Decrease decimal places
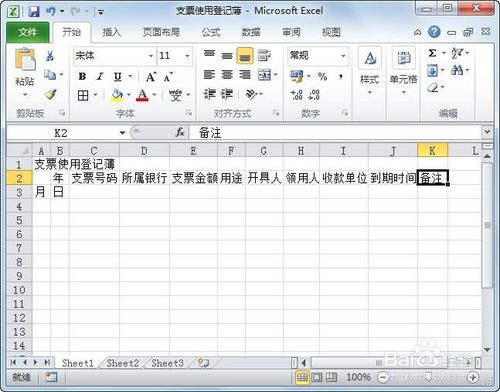The width and height of the screenshot is (500, 392). click(x=314, y=95)
